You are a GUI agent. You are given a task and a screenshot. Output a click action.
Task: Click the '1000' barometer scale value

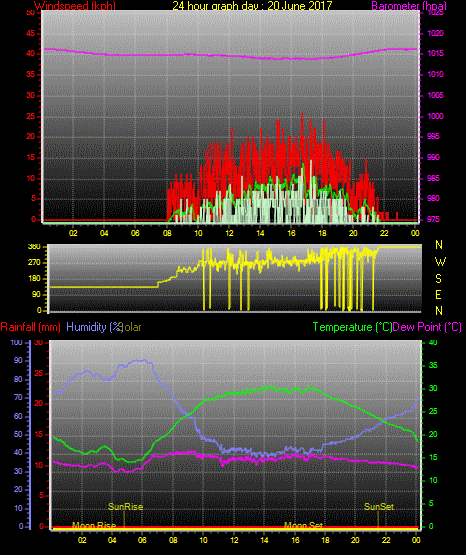pyautogui.click(x=436, y=116)
